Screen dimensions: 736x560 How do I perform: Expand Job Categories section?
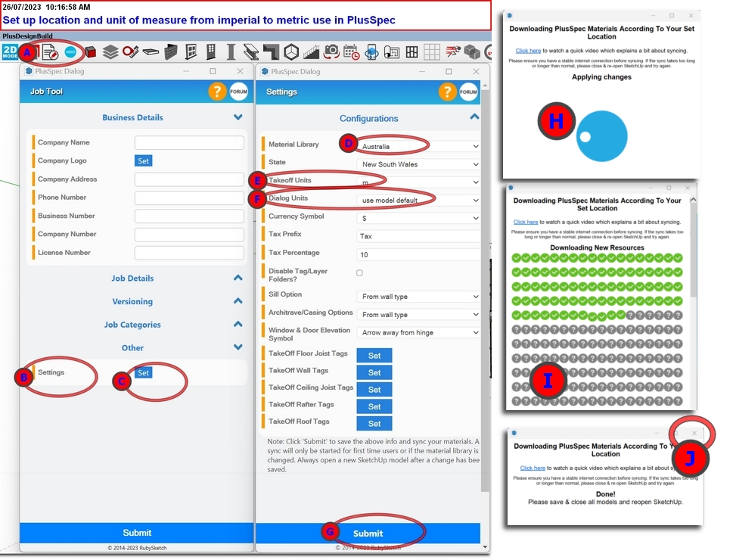[x=238, y=324]
